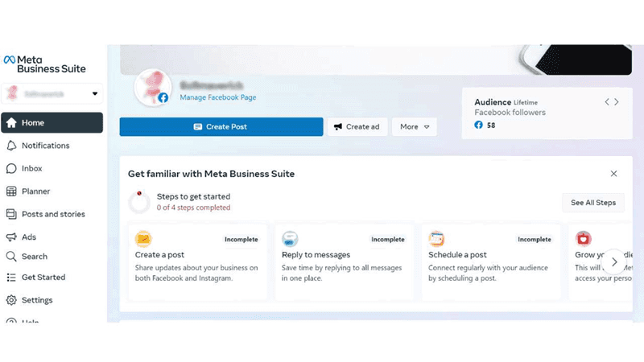Click the '0 of 4 steps completed' text
The height and width of the screenshot is (362, 644).
click(193, 208)
